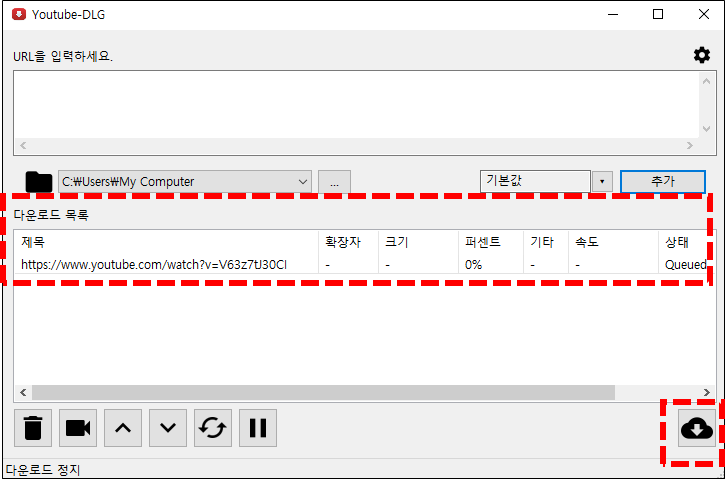Click the 기본값 format field

click(x=535, y=181)
